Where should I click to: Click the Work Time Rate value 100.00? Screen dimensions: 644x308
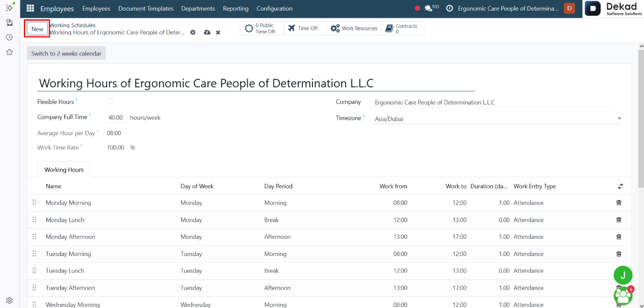(x=116, y=148)
